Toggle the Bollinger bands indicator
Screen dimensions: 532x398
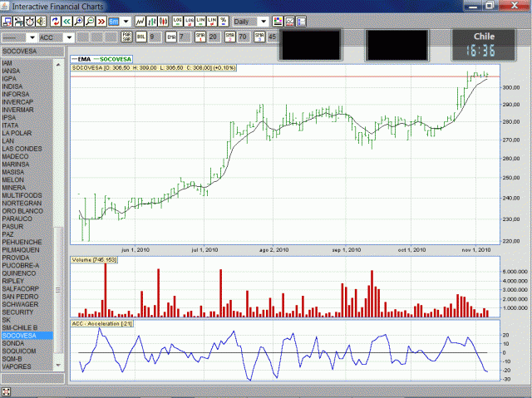pyautogui.click(x=140, y=37)
